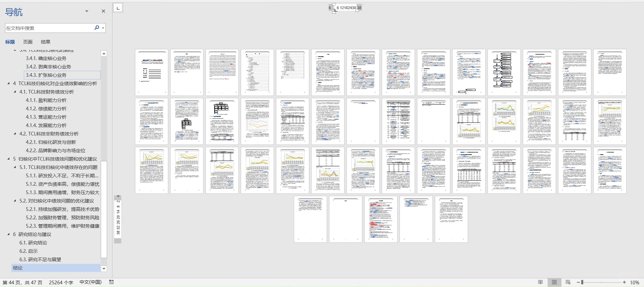Screen dimensions: 644x287
Task: Go to heading 6.3 研究不足与展望
Action: pos(40,260)
